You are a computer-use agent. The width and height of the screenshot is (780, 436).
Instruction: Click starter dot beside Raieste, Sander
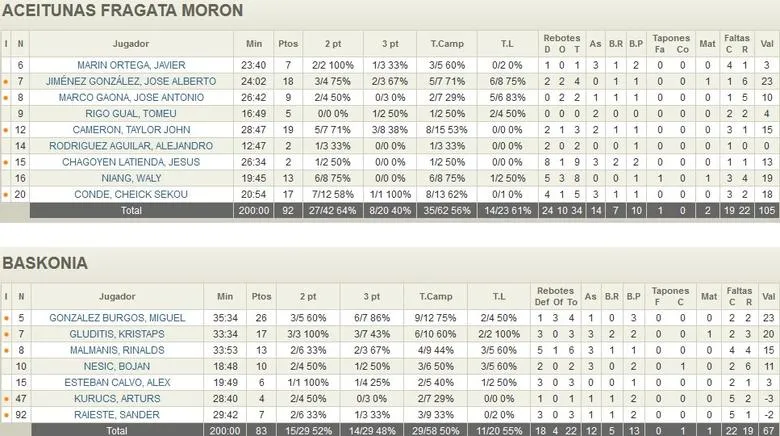tap(6, 414)
